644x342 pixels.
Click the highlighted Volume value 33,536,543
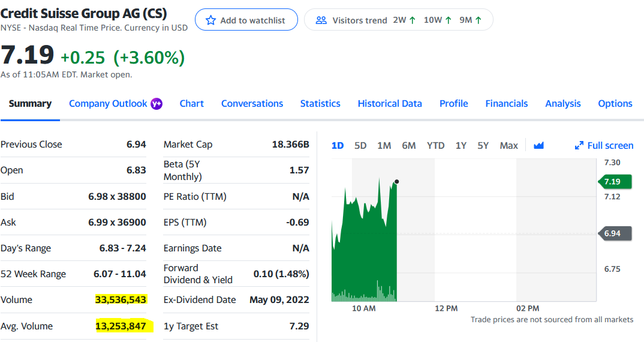[121, 299]
